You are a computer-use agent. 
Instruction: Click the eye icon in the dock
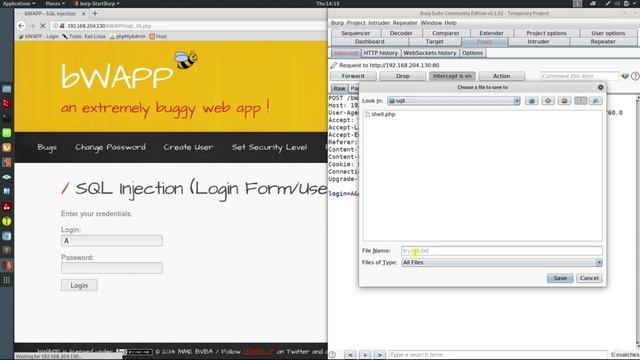coord(7,177)
